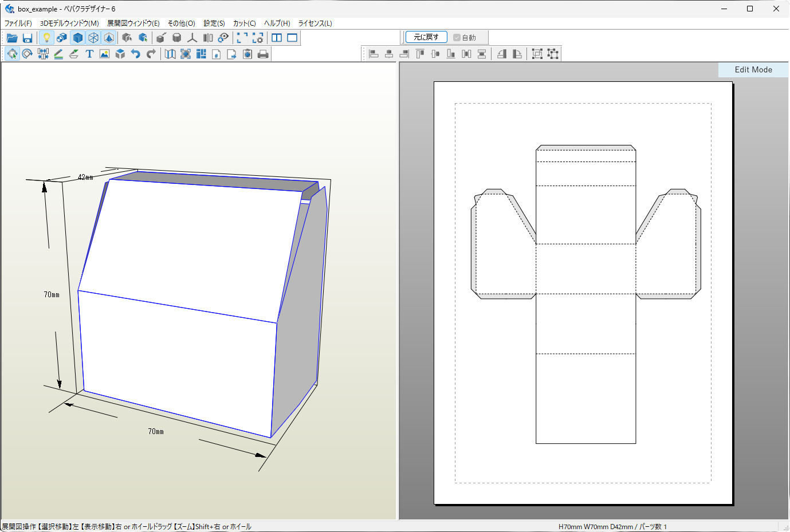
Task: Click the clipboard with blue circle icon
Action: [247, 54]
